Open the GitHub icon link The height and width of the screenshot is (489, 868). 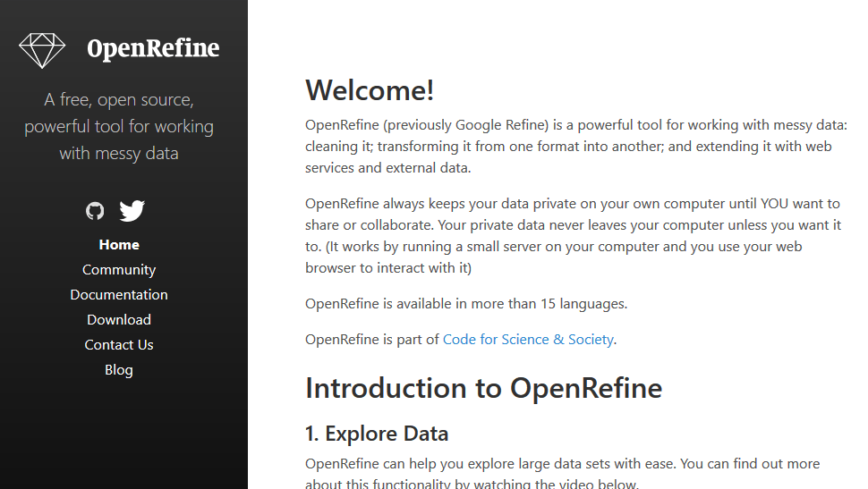(x=95, y=211)
